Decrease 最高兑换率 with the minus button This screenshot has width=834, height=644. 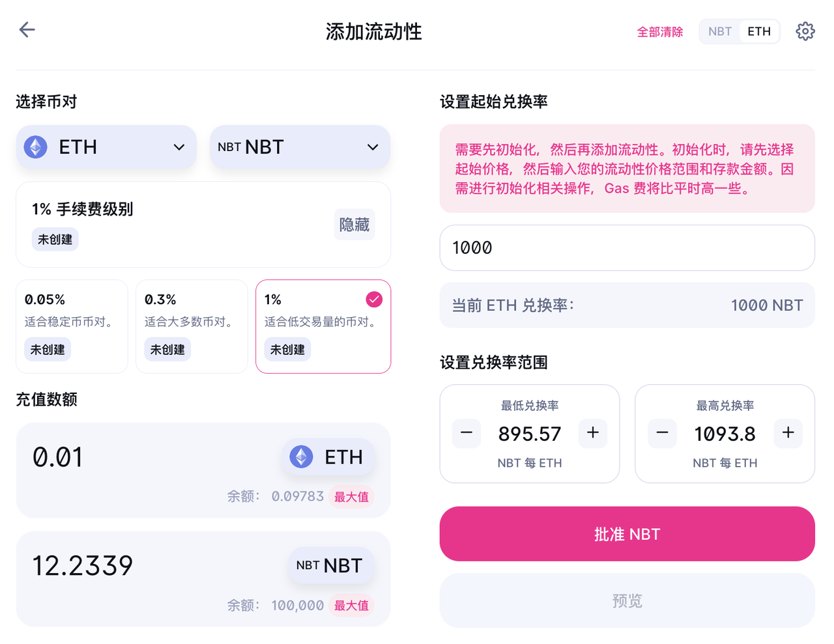point(662,433)
